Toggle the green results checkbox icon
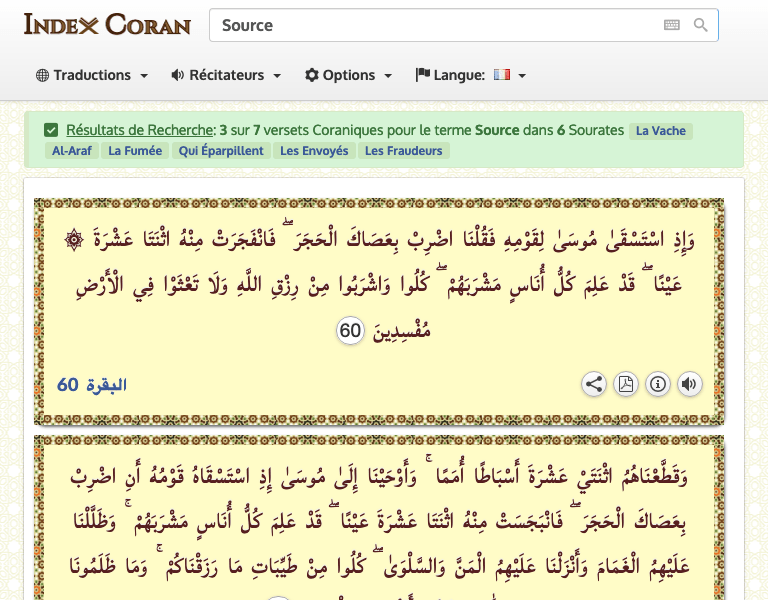 click(x=51, y=130)
